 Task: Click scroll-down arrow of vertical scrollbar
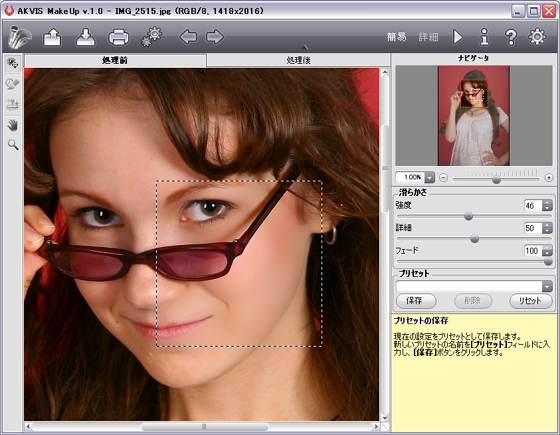385,418
